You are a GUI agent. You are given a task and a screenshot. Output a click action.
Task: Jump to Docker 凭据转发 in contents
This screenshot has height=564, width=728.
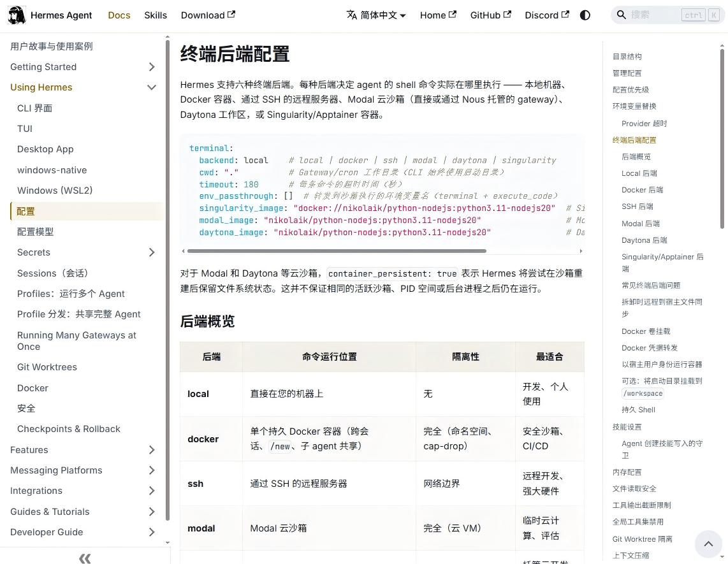pyautogui.click(x=650, y=347)
